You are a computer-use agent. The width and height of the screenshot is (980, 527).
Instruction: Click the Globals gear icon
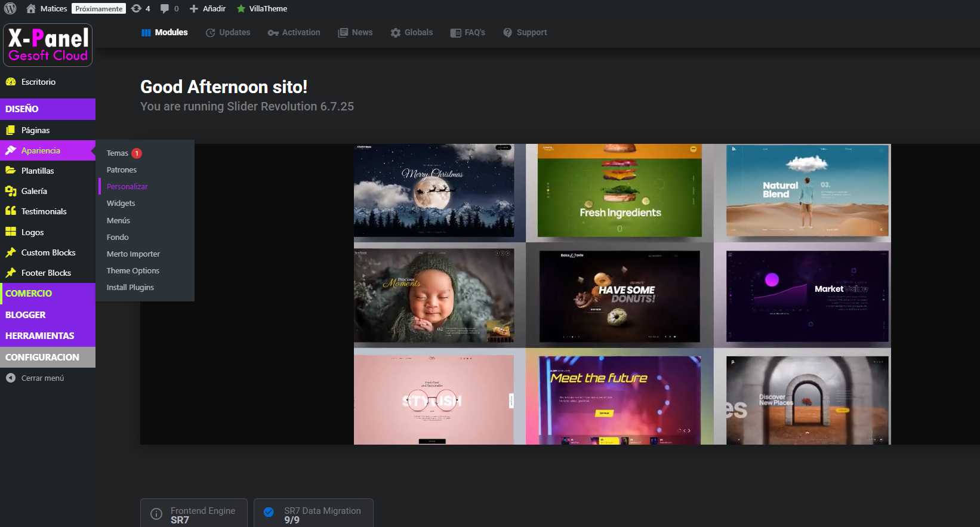pyautogui.click(x=396, y=33)
